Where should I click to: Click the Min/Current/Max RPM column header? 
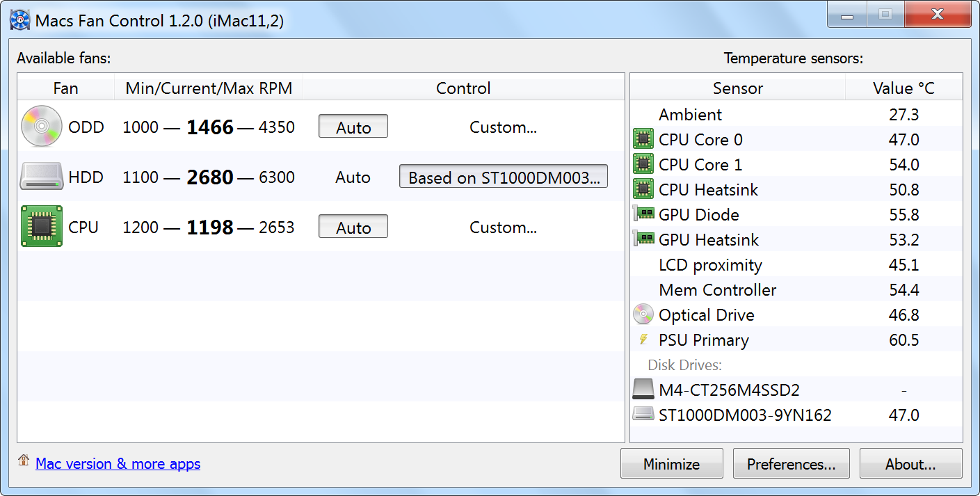point(209,88)
